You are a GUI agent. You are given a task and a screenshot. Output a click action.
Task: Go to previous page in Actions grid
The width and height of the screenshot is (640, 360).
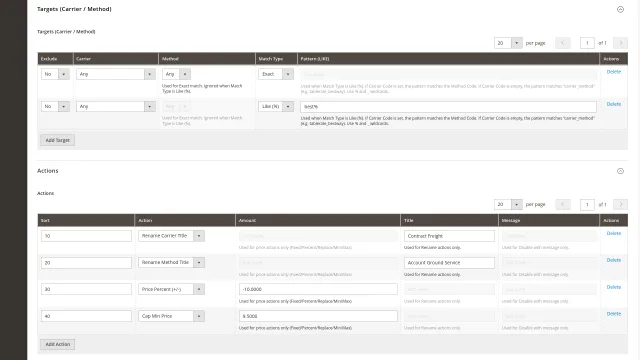(x=562, y=204)
